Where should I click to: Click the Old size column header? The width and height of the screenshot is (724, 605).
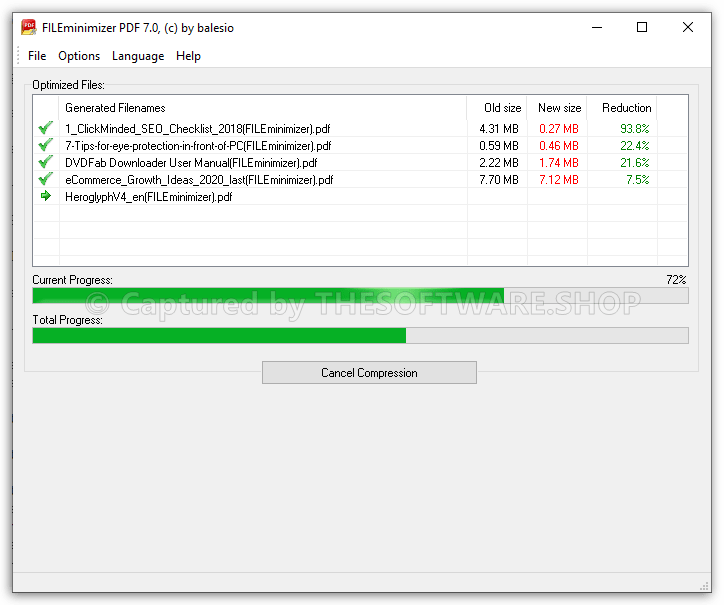[497, 108]
